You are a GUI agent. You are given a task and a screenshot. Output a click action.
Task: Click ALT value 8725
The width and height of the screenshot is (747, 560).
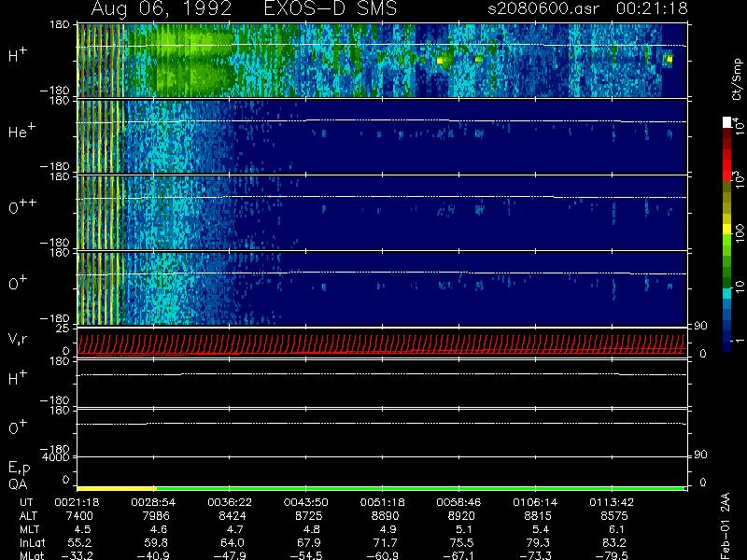[309, 516]
